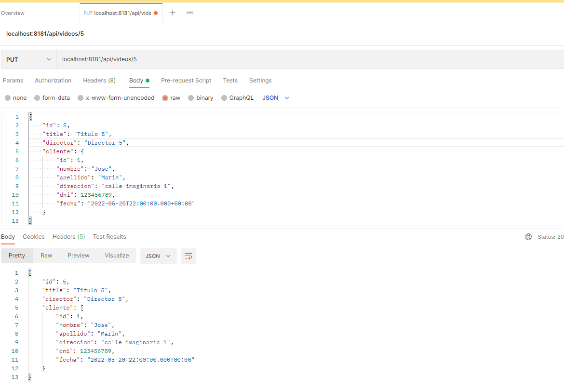Switch response view to Raw
Image resolution: width=564 pixels, height=392 pixels.
46,255
